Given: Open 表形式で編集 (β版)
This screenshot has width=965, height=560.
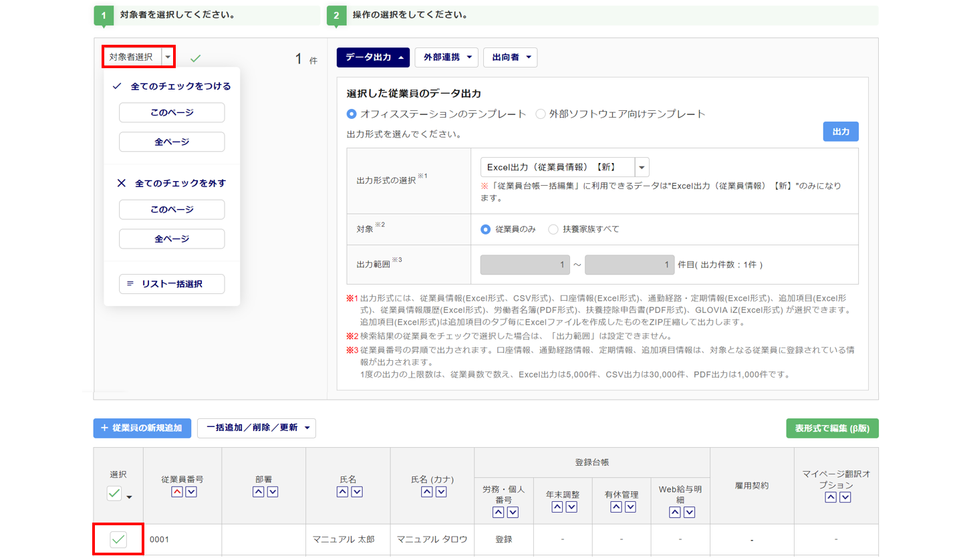Looking at the screenshot, I should click(832, 428).
